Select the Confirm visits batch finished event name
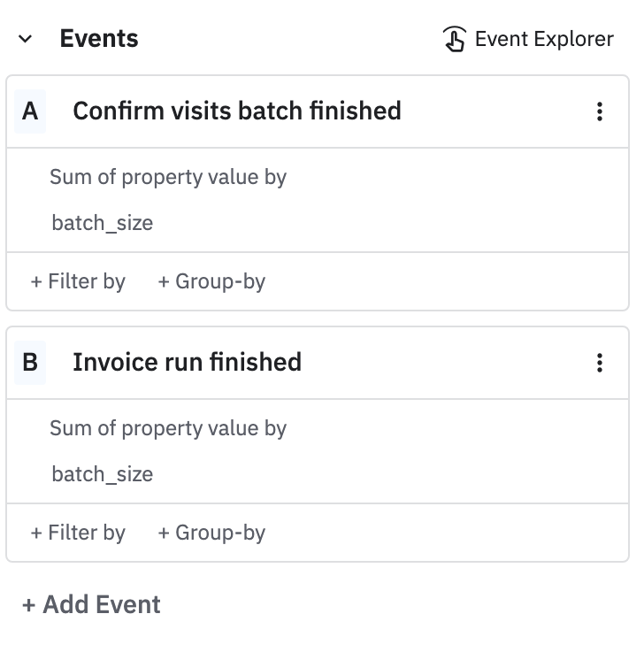 point(236,111)
